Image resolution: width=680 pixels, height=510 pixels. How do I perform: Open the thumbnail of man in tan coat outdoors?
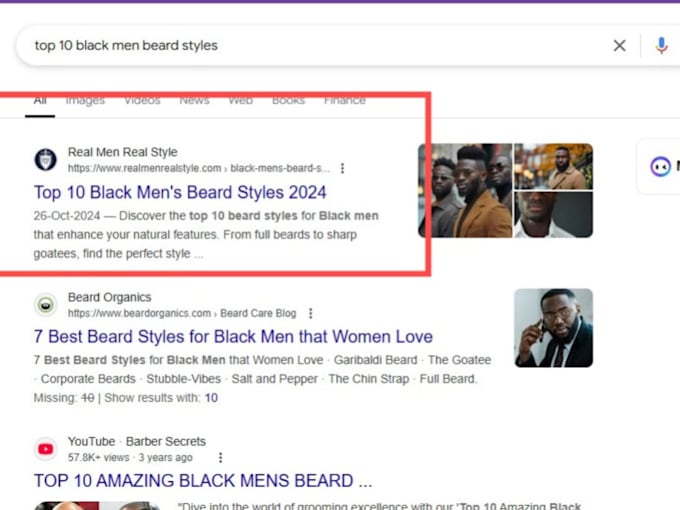pyautogui.click(x=553, y=167)
